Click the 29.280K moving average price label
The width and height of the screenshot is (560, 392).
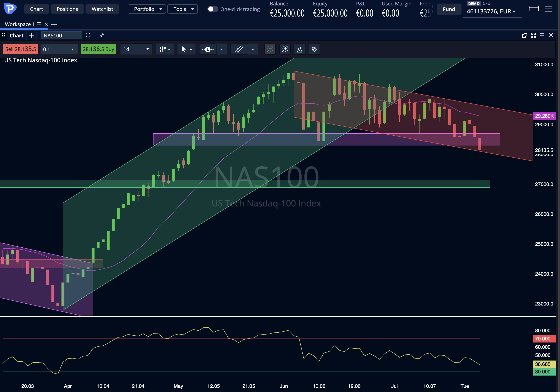(x=544, y=116)
